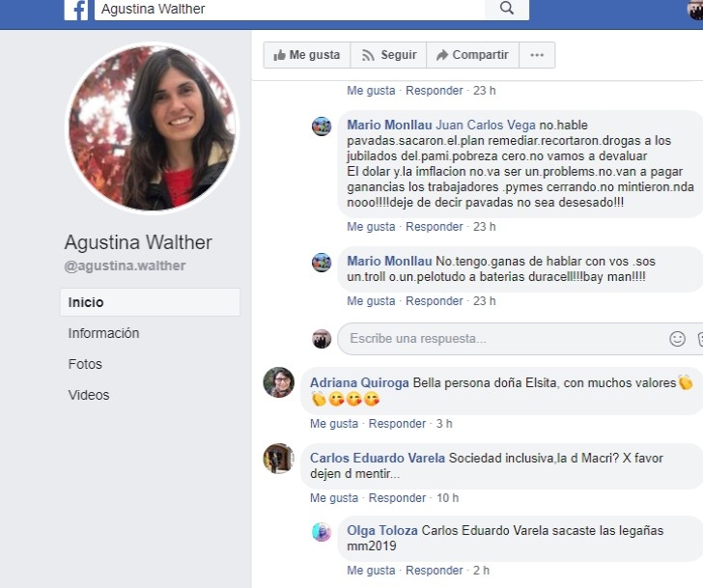The width and height of the screenshot is (703, 588).
Task: Follow the page with Seguir button
Action: click(x=389, y=55)
